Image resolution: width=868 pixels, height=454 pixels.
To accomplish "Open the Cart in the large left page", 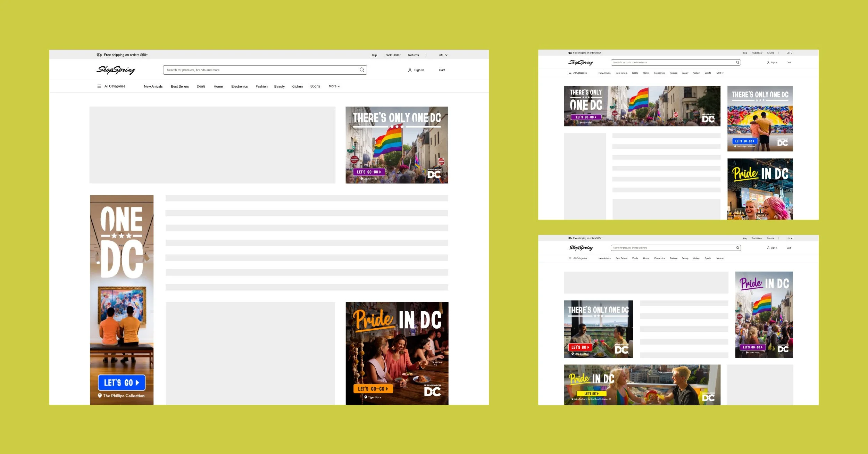I will click(x=442, y=70).
